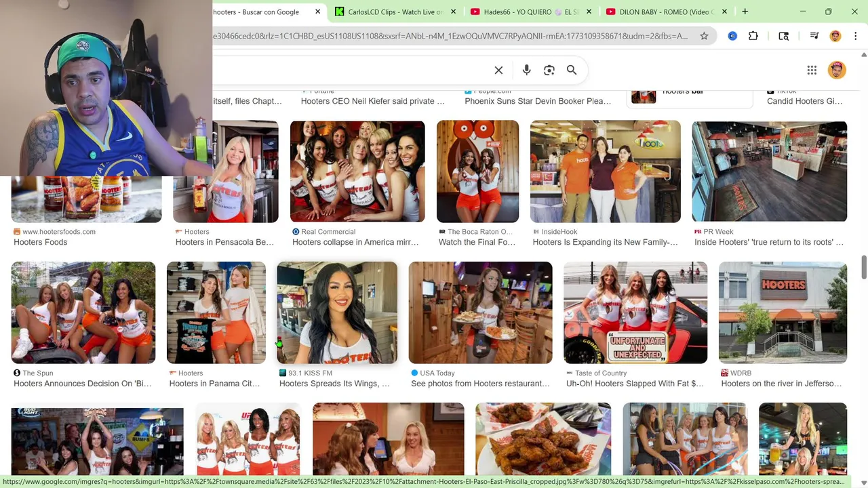
Task: Click 'Hooters Is Expanding its New Family-...' link
Action: tap(605, 242)
